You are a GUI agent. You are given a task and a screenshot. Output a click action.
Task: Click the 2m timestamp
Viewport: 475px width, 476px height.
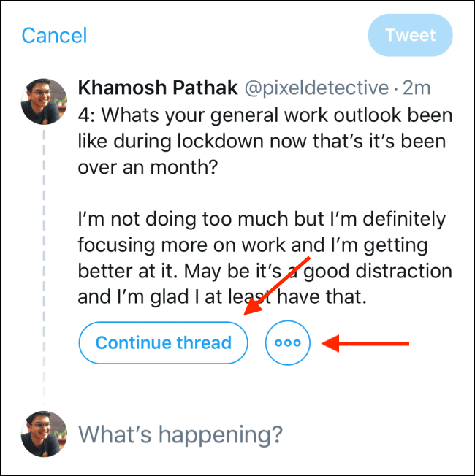pos(417,89)
